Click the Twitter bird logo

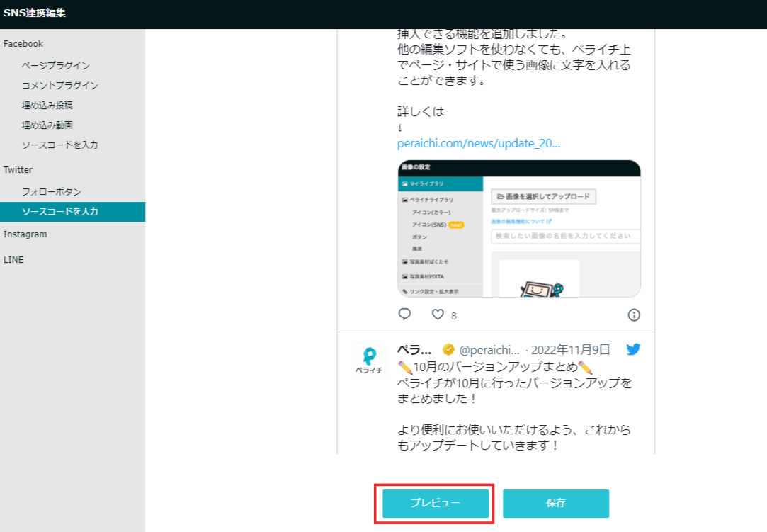(633, 349)
